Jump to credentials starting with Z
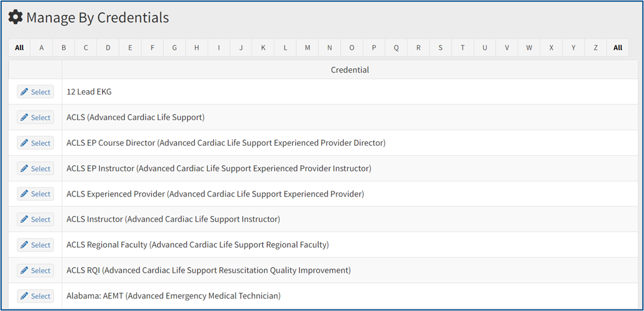Image resolution: width=644 pixels, height=311 pixels. [x=595, y=48]
